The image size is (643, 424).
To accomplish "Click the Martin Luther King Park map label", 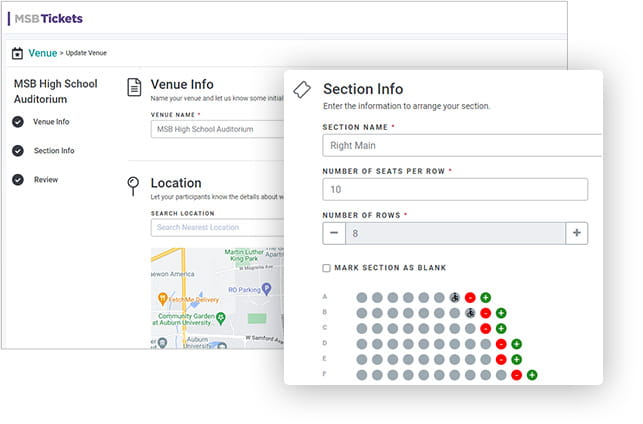I will point(244,255).
